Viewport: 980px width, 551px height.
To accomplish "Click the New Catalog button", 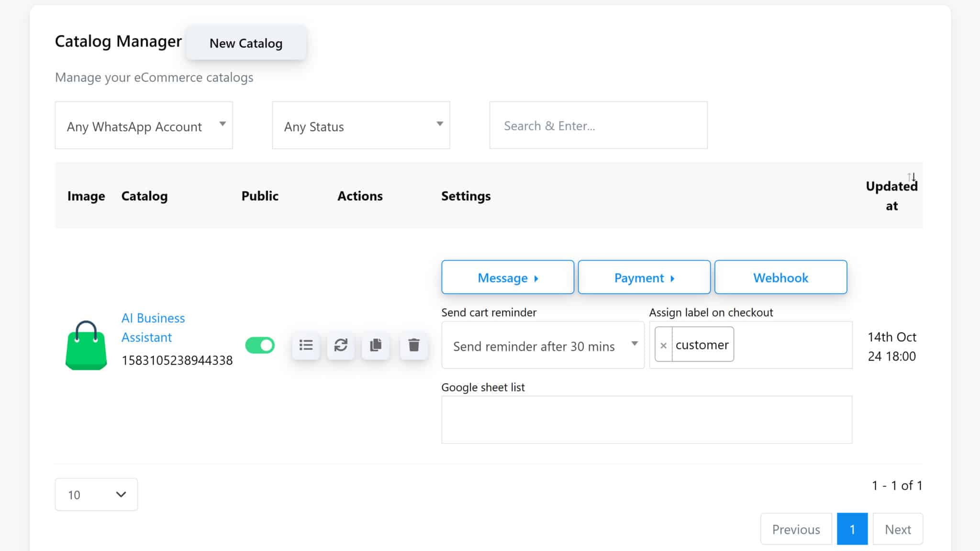I will (246, 43).
